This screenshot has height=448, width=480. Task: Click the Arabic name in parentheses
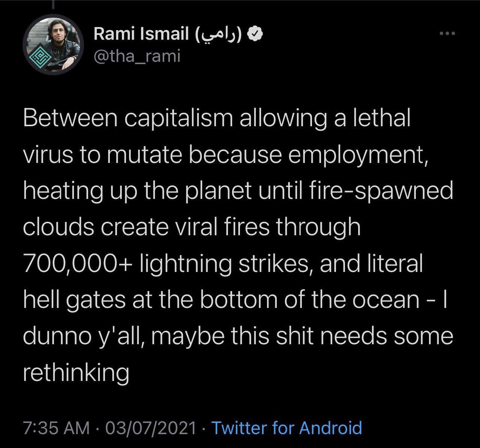(219, 35)
